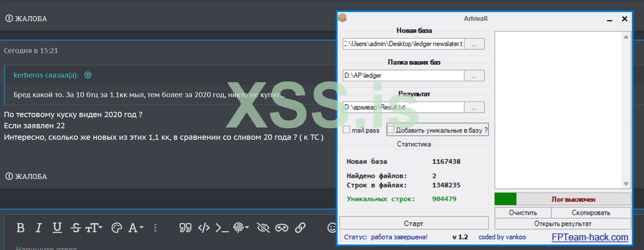
Task: Insert a code block
Action: pos(204,228)
